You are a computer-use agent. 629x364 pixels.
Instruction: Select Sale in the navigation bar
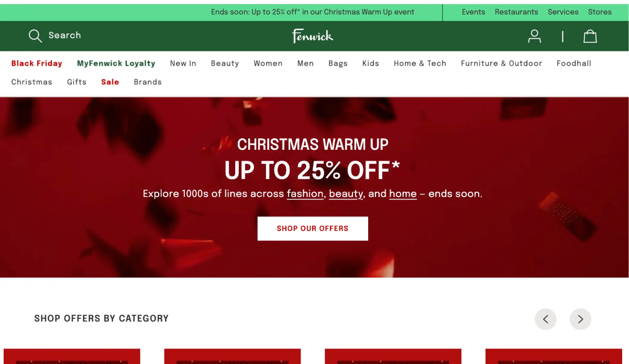click(x=110, y=82)
